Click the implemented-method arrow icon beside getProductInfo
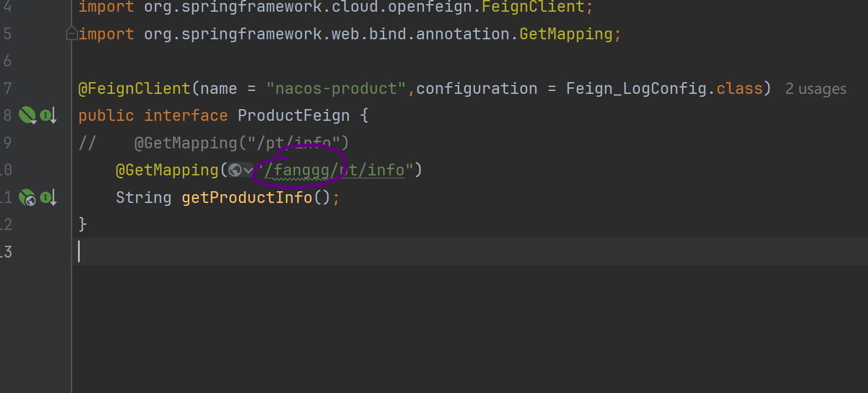Screen dimensions: 868x393 click(48, 198)
